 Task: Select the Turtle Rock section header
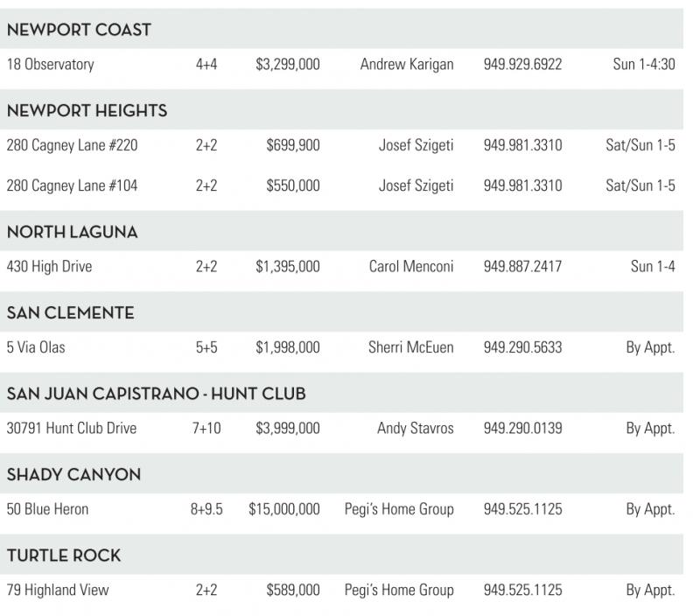[64, 556]
